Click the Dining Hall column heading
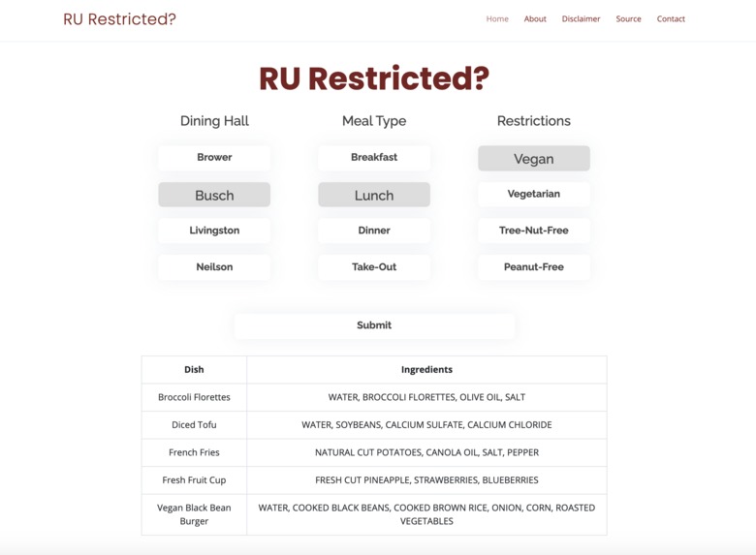 (214, 121)
